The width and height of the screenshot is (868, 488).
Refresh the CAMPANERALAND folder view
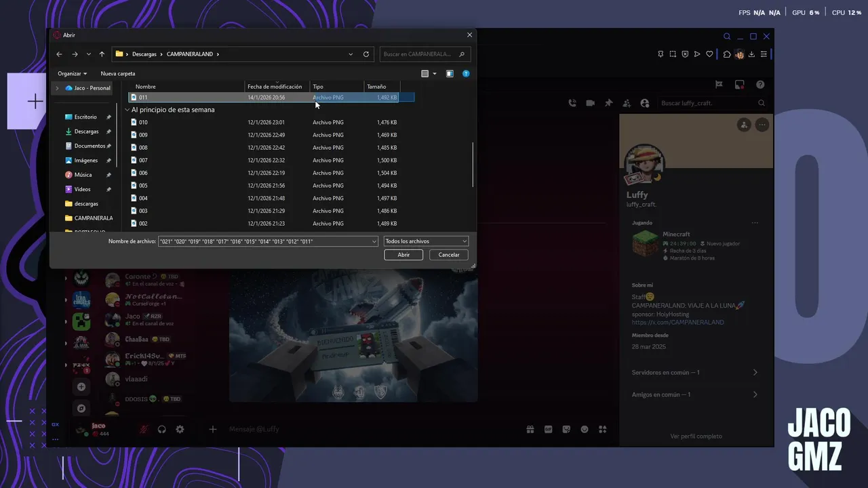click(x=366, y=54)
